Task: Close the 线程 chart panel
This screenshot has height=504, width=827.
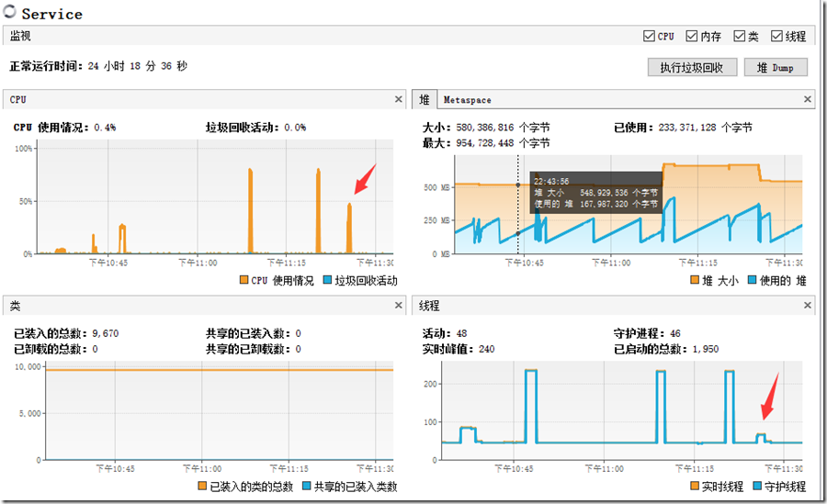Action: (808, 306)
